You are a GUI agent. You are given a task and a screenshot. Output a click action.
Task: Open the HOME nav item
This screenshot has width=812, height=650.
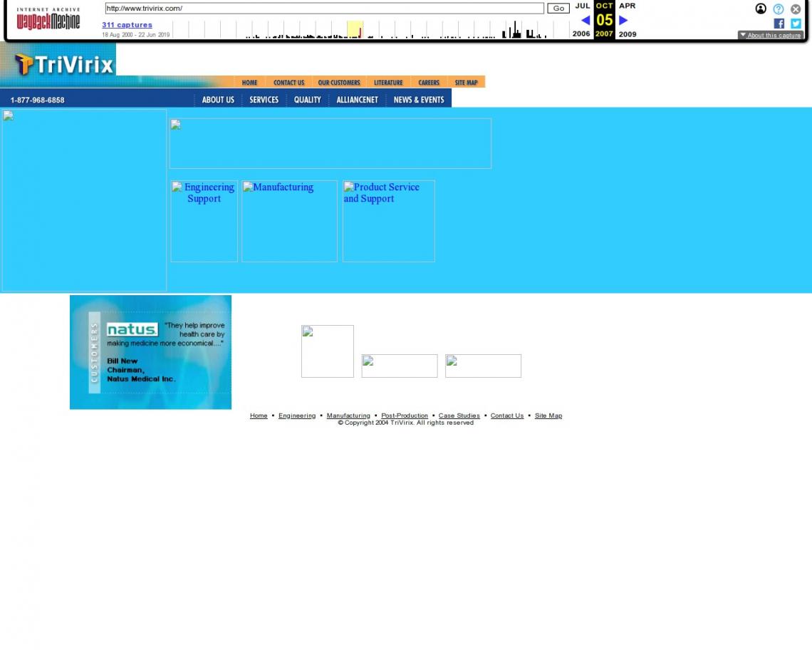[249, 83]
